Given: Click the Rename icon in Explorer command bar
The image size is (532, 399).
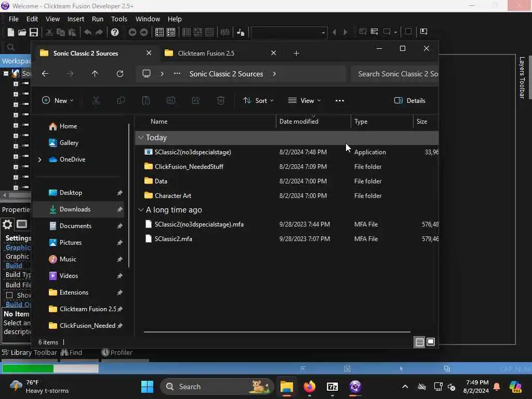Looking at the screenshot, I should 170,100.
